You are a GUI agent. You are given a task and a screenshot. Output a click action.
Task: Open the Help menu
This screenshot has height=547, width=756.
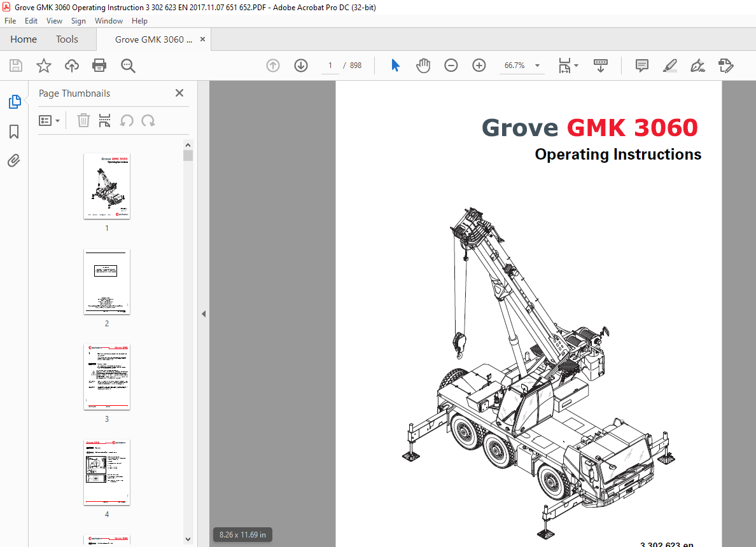pos(139,21)
